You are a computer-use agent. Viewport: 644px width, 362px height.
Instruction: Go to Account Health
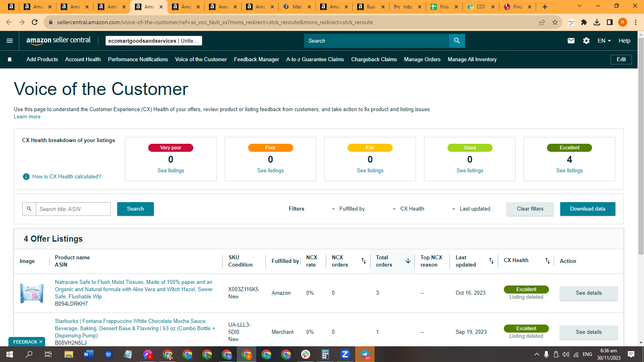(x=83, y=60)
